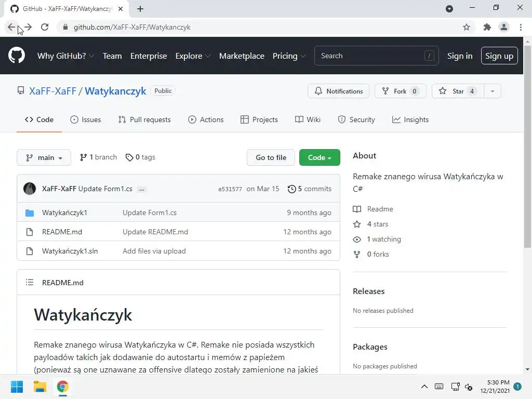View 1 watching link
Screen dimensions: 532x399
[377, 239]
